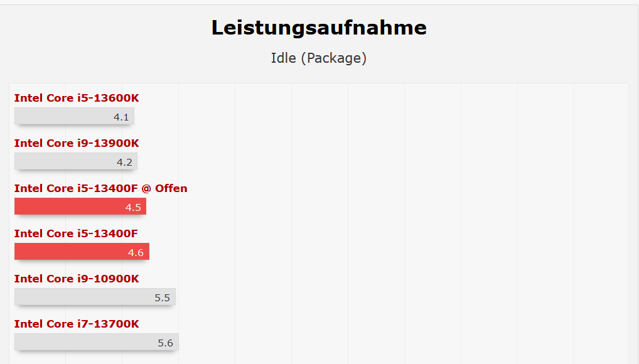The height and width of the screenshot is (364, 639).
Task: Click the 5.5 value on the i9-10900K bar
Action: 162,297
